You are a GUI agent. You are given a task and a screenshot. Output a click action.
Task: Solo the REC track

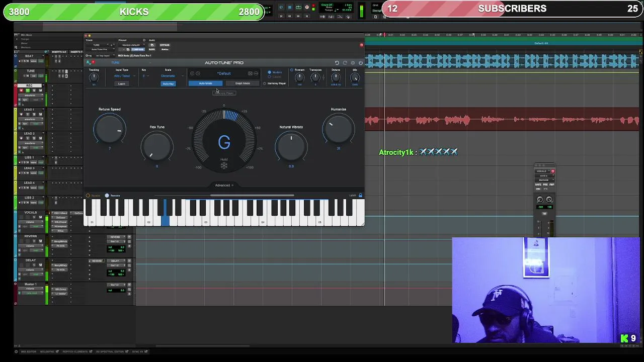[34, 90]
